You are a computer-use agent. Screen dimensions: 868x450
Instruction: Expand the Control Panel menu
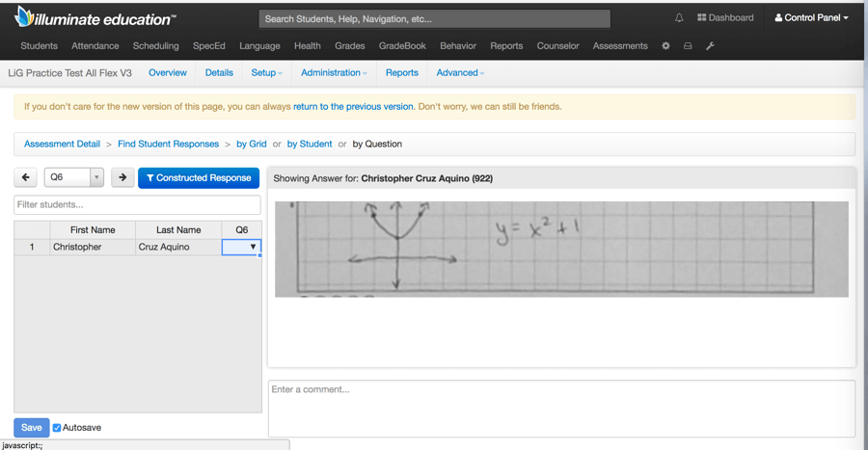tap(812, 18)
